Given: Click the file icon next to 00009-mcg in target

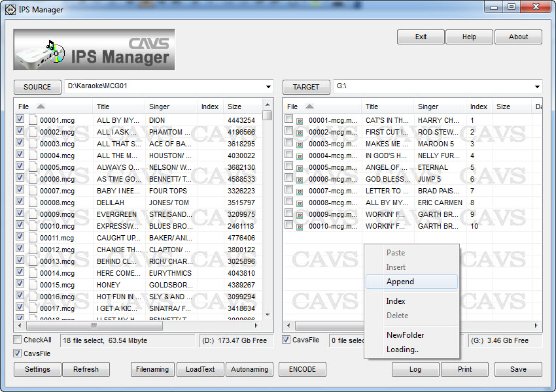Looking at the screenshot, I should [x=300, y=215].
